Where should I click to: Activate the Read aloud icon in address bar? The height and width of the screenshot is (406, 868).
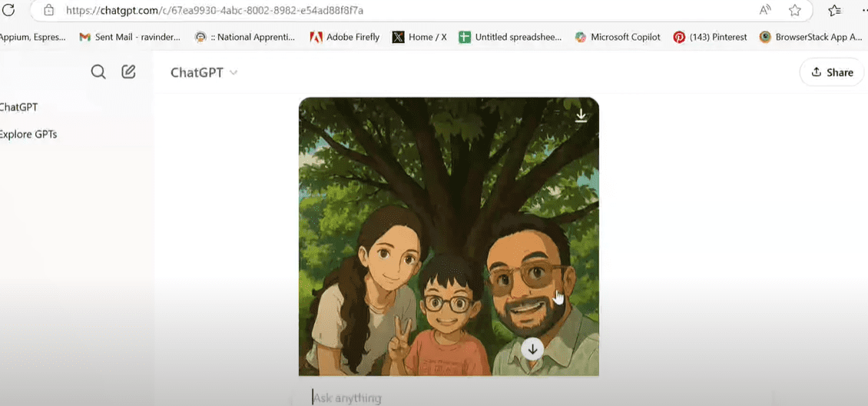pyautogui.click(x=765, y=10)
